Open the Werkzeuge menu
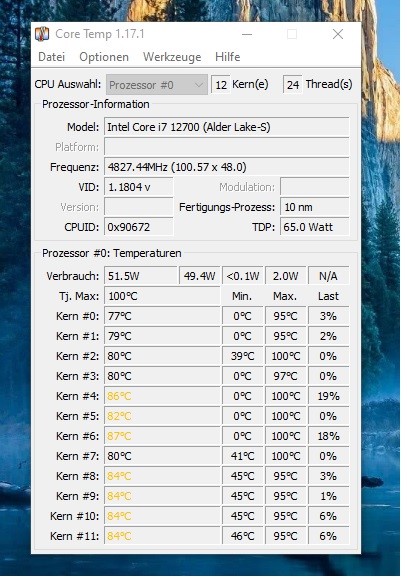 [172, 57]
